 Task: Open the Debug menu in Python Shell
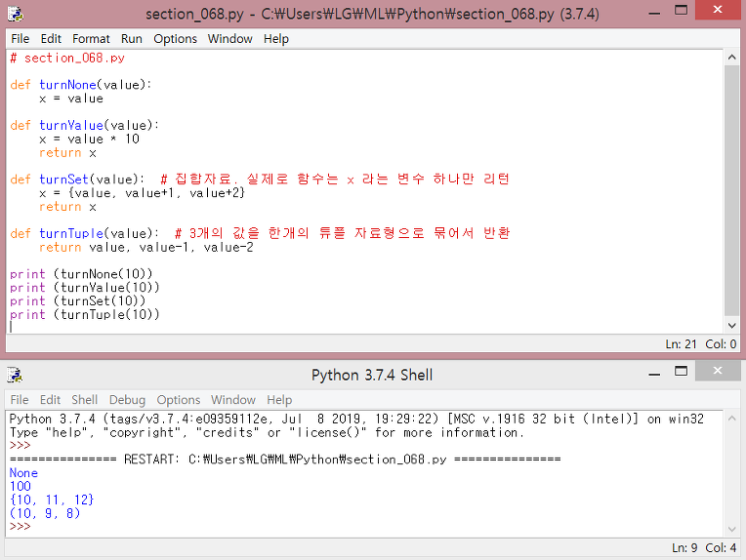point(127,400)
